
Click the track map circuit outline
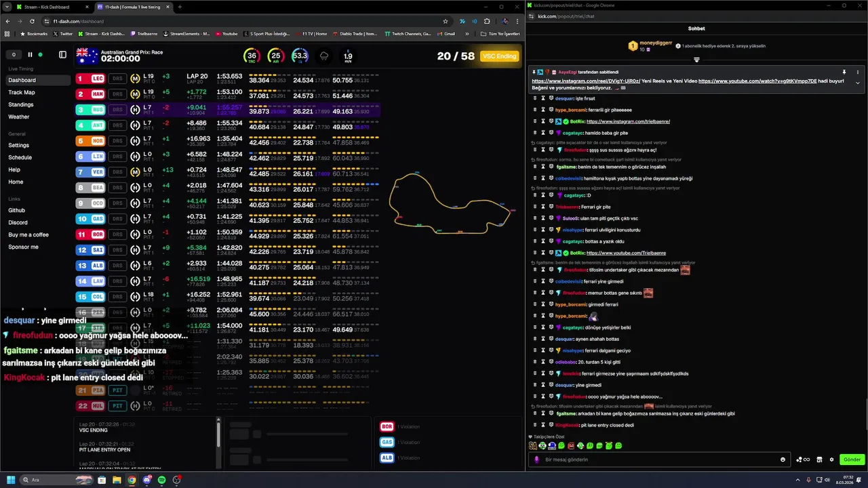pyautogui.click(x=450, y=203)
